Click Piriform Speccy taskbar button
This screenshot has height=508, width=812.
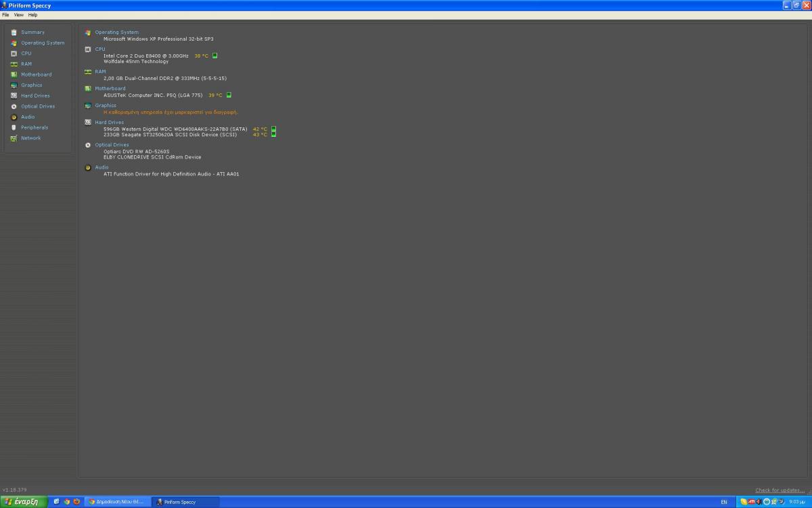186,502
